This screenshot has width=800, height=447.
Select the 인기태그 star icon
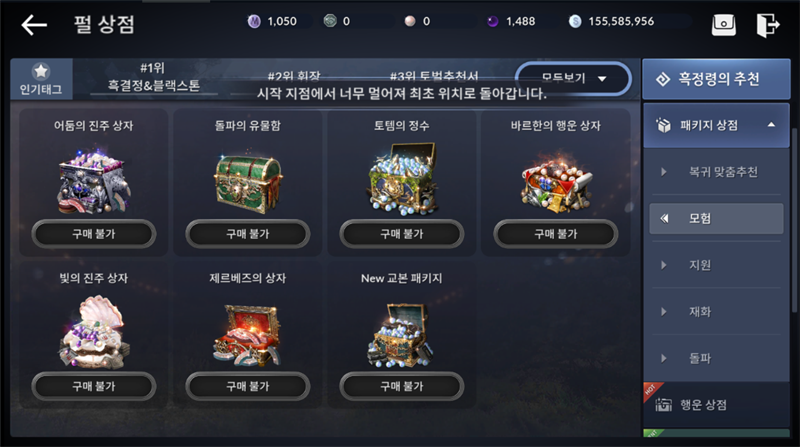click(x=41, y=71)
